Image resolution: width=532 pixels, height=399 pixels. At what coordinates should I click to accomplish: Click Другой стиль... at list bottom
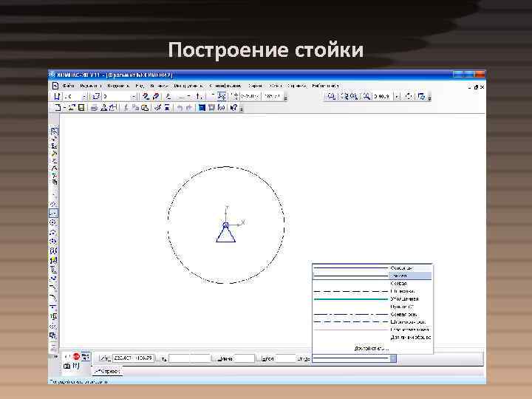[372, 348]
